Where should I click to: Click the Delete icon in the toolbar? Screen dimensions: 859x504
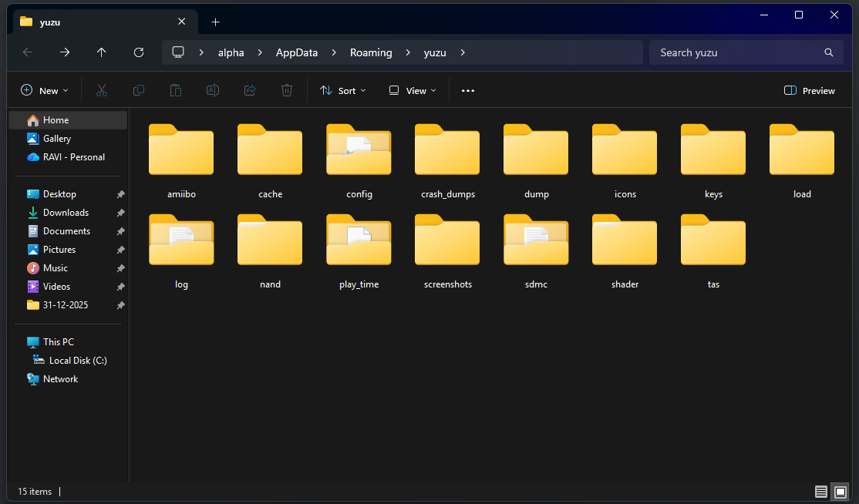click(286, 90)
